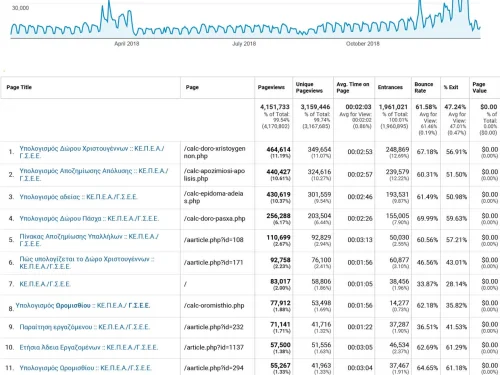
Task: Click the pageviews value 440,427
Action: (278, 172)
